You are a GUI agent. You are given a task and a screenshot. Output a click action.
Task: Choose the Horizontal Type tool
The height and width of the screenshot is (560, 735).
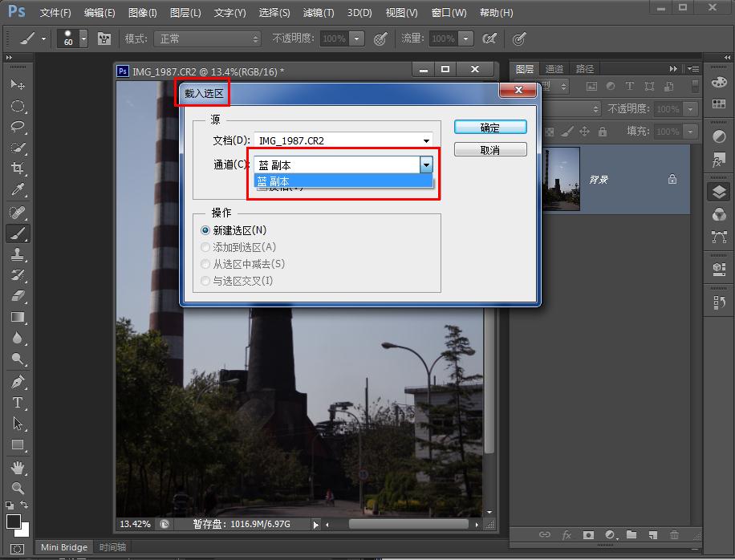17,403
